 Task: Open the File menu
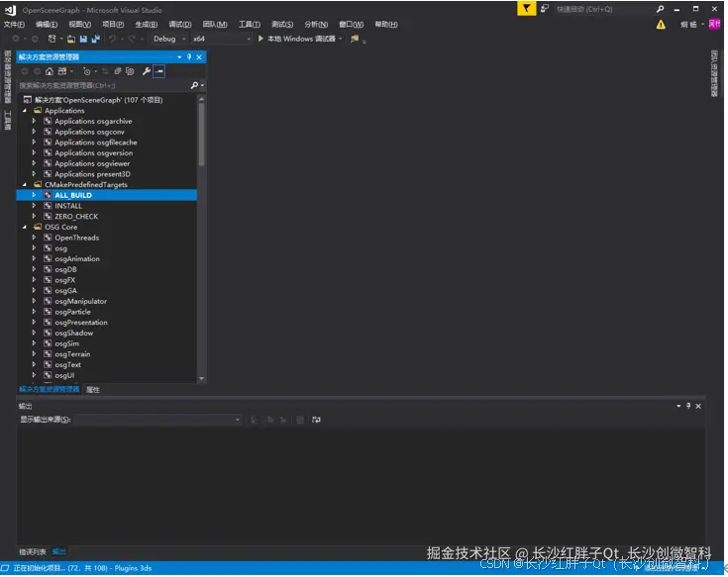click(x=14, y=25)
